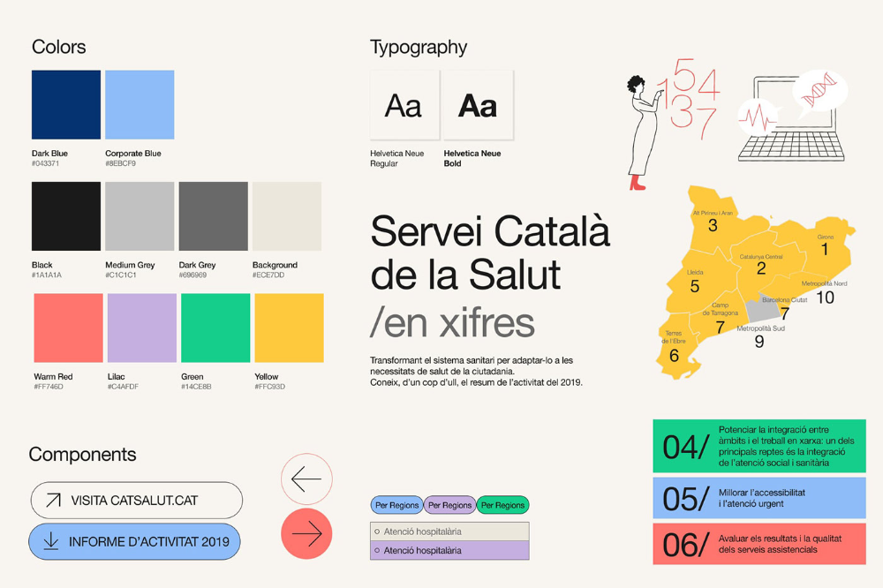
Task: Select Helvetica Neue Bold type sample
Action: coord(478,106)
